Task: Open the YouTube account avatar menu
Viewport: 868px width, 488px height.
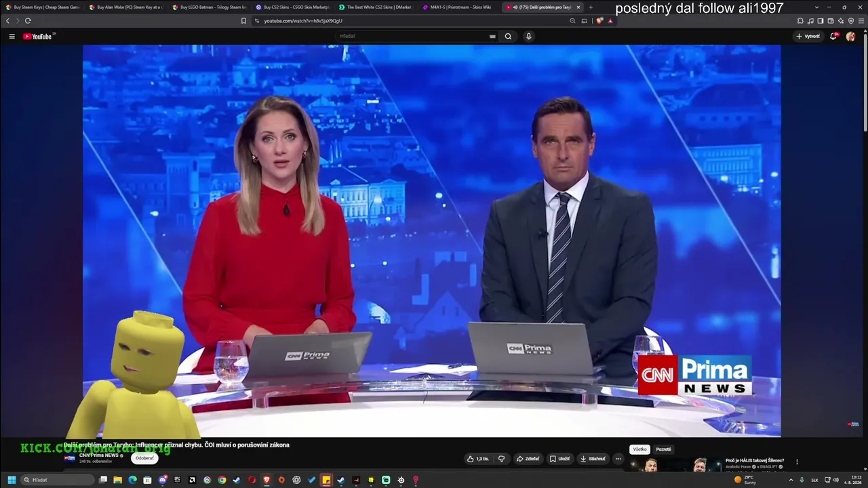Action: pyautogui.click(x=851, y=37)
